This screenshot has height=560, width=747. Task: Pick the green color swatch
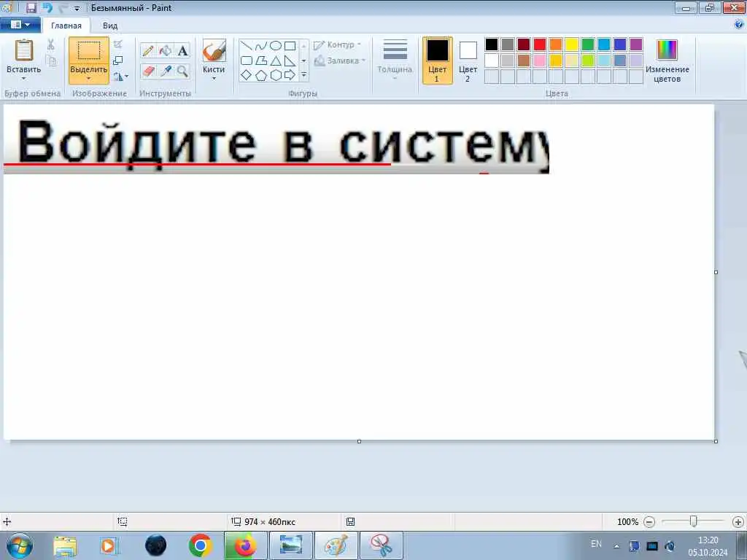[x=588, y=44]
